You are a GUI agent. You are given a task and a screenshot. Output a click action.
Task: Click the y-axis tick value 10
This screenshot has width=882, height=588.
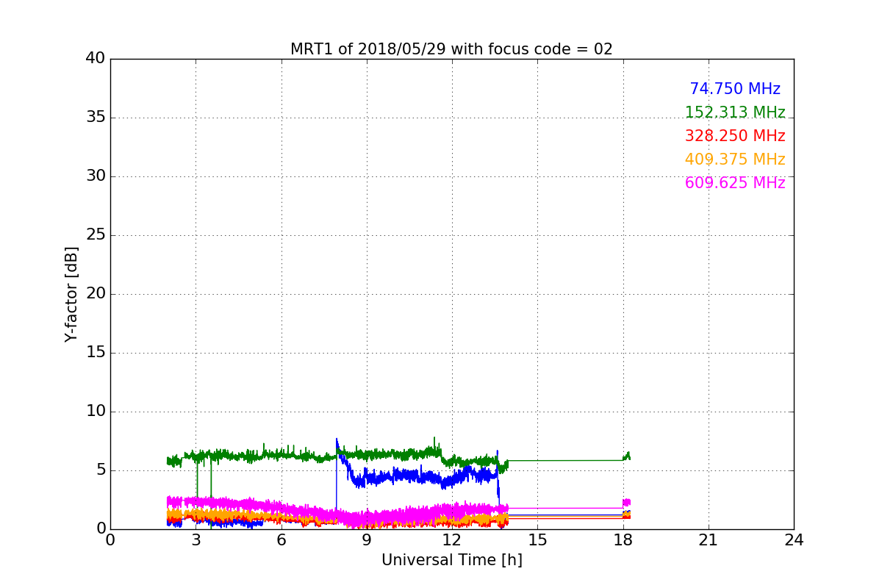click(x=96, y=412)
